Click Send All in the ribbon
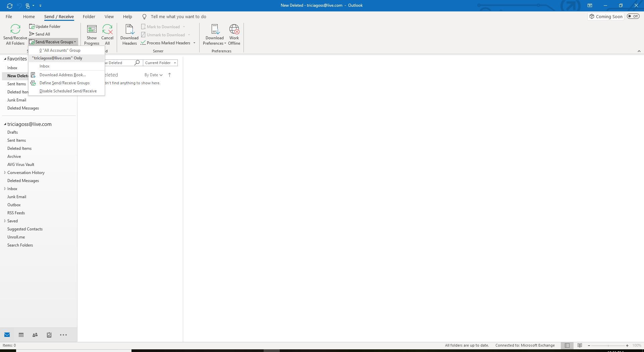The width and height of the screenshot is (644, 352). pos(40,34)
